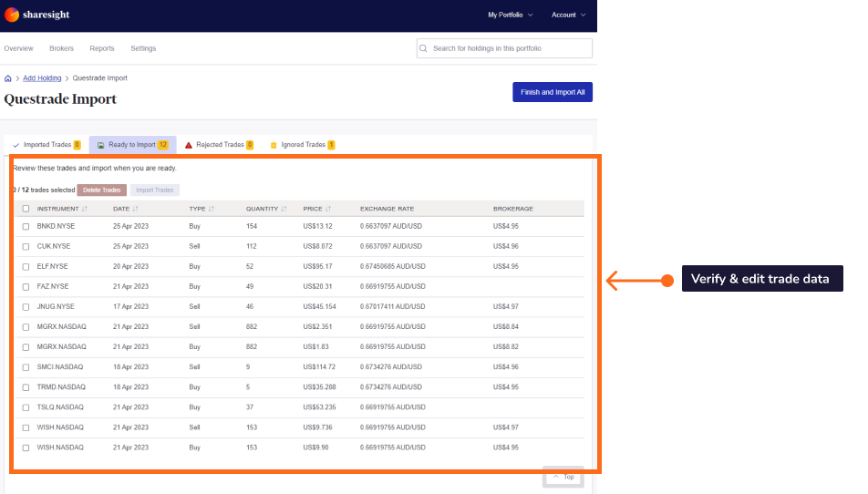Click the US$35.288 price cell
Viewport: 868px width, 494px height.
point(319,387)
